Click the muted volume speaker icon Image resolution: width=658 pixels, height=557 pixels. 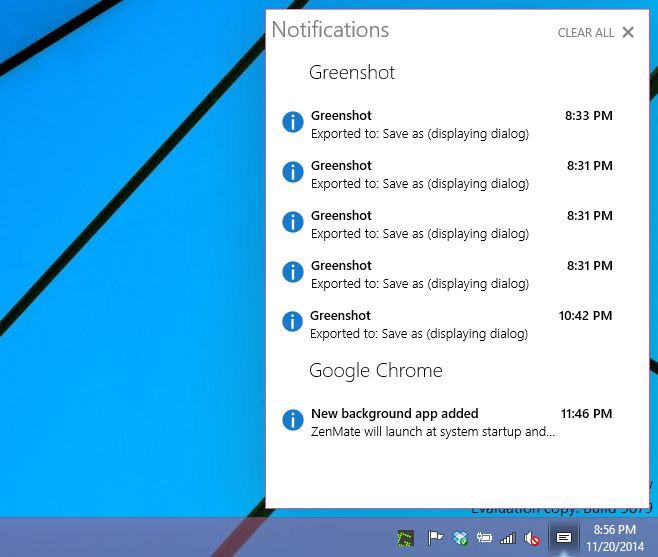coord(532,538)
